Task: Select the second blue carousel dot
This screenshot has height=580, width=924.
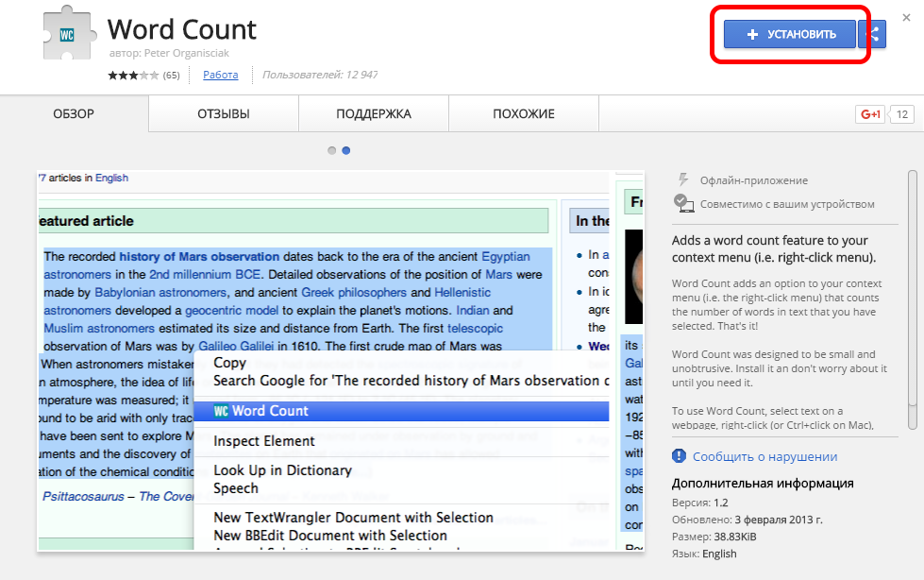Action: pyautogui.click(x=346, y=150)
